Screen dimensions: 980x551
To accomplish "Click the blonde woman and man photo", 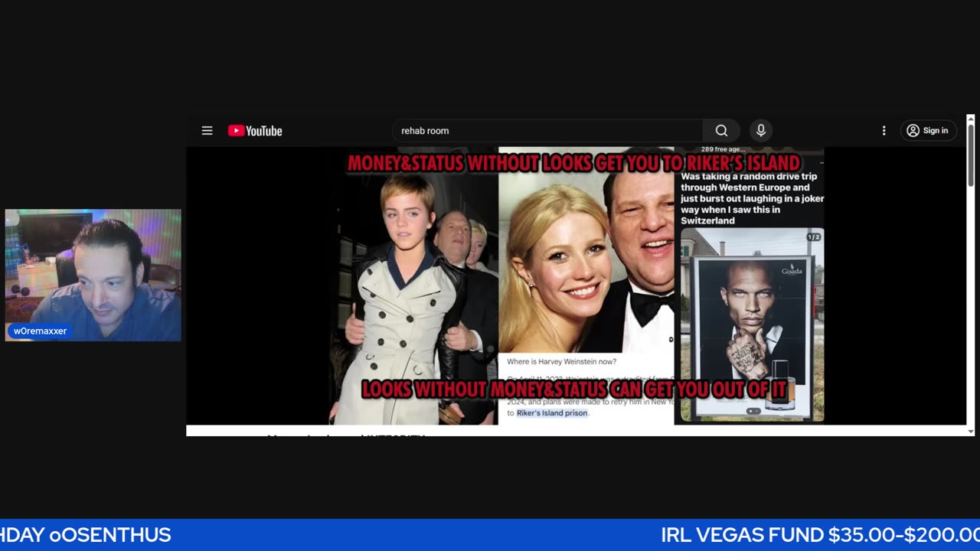I will pos(586,249).
